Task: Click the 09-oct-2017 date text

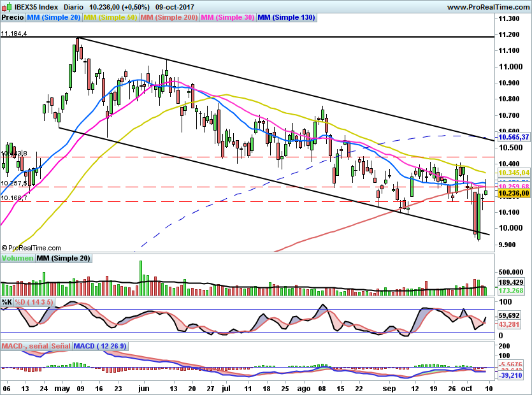Action: pyautogui.click(x=175, y=7)
